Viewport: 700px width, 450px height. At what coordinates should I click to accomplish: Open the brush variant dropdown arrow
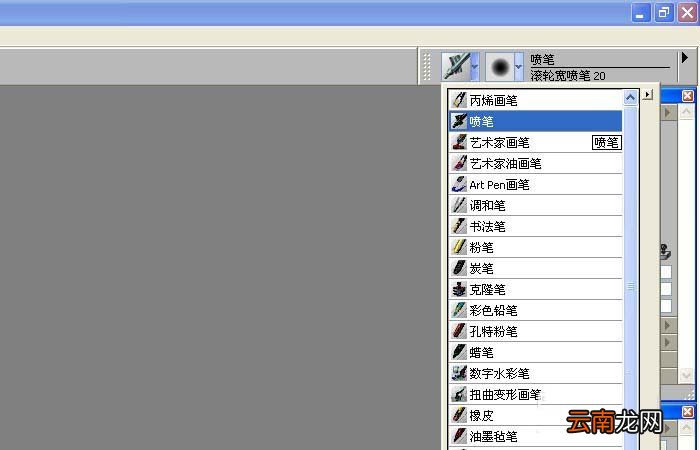pos(519,67)
